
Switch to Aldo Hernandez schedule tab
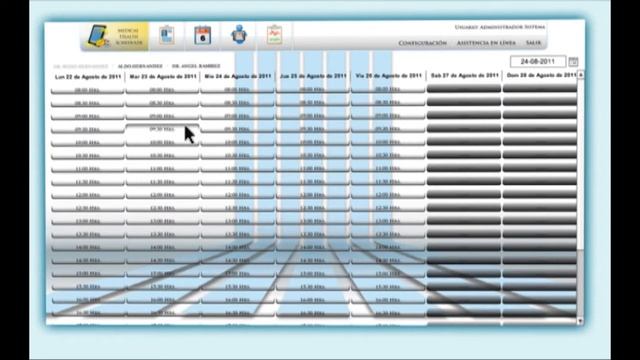[140, 66]
